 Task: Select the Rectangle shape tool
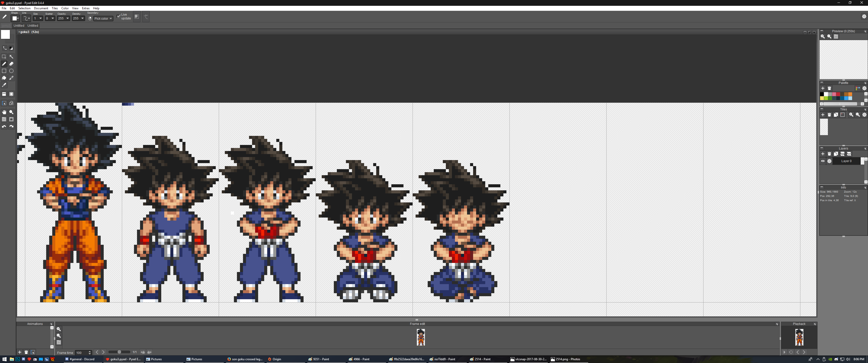(4, 71)
